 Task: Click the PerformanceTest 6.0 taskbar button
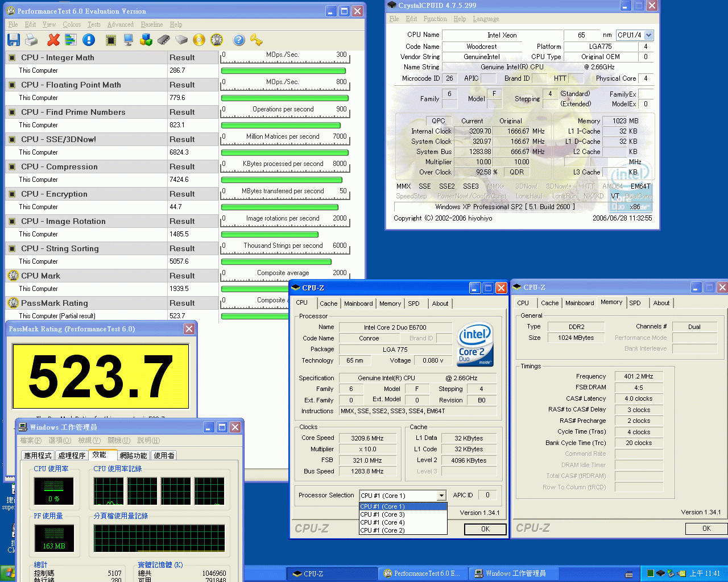(424, 573)
